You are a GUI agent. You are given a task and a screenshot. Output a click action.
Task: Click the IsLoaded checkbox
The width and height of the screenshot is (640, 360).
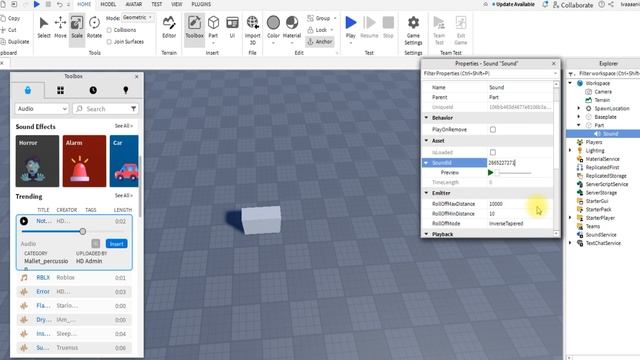[x=493, y=152]
